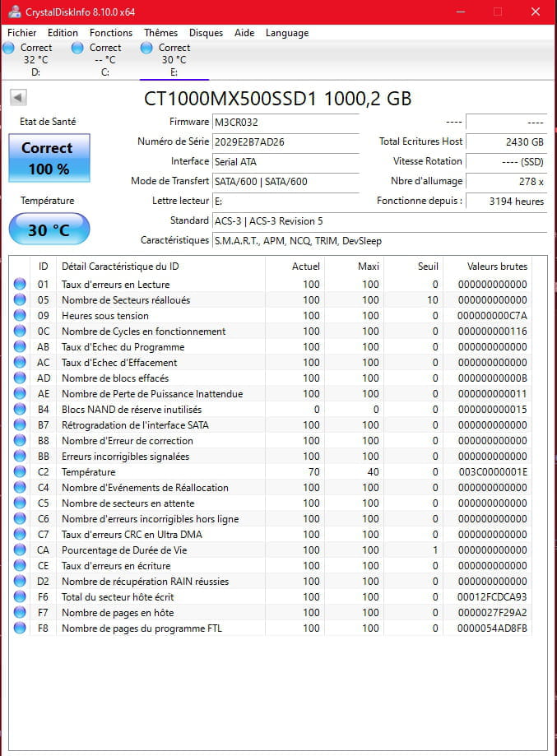This screenshot has width=557, height=756.
Task: Select the row Heures sous tension
Action: [x=271, y=315]
